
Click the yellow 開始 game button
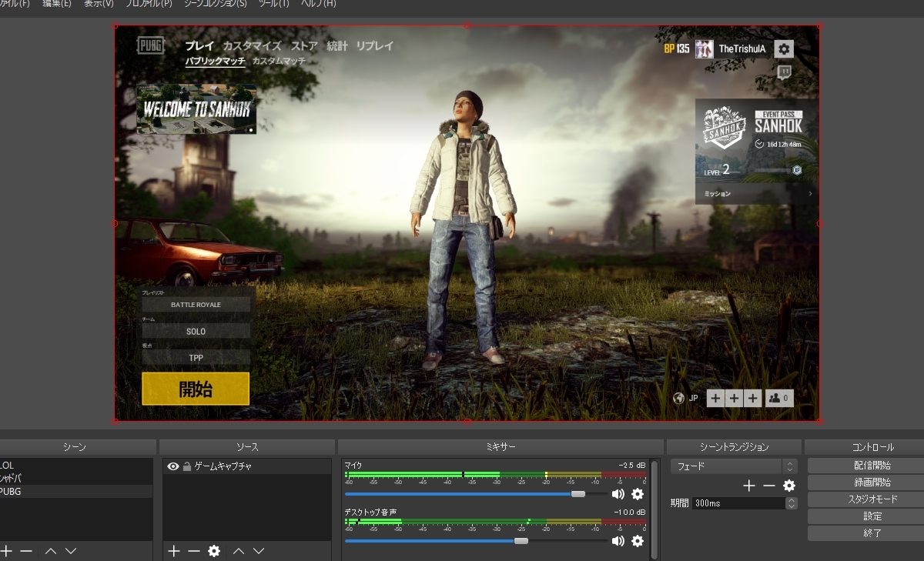(196, 389)
